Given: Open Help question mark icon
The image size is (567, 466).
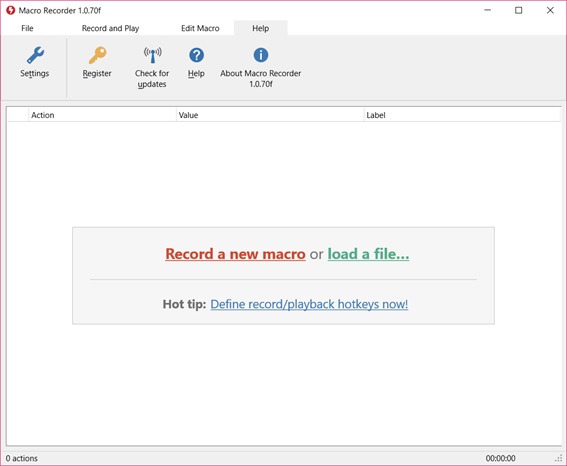Looking at the screenshot, I should coord(196,55).
